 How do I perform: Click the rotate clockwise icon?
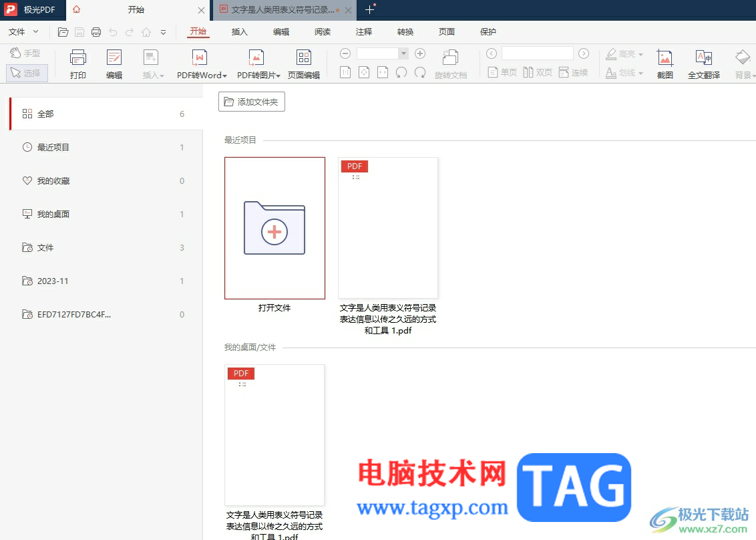point(420,72)
